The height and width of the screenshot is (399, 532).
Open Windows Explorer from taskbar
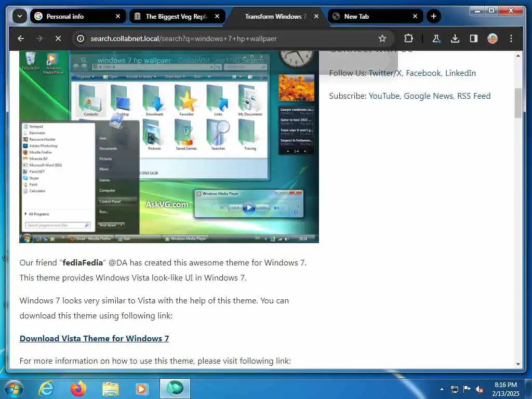[110, 389]
